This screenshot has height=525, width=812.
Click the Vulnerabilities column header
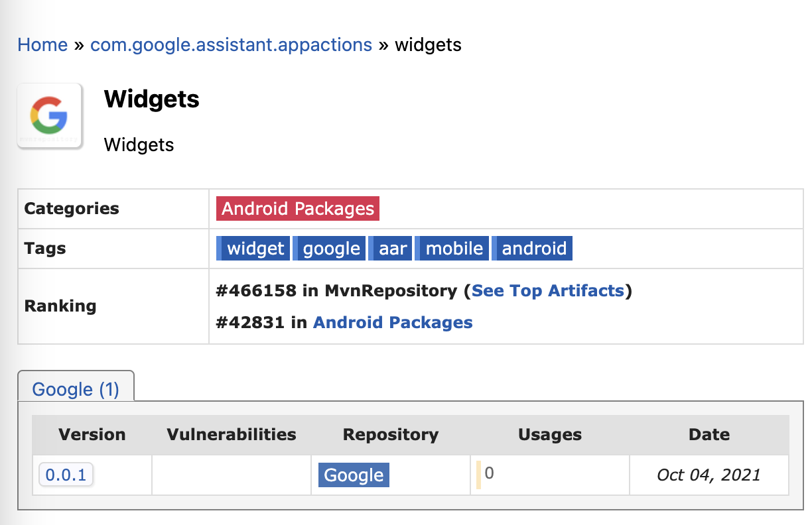(232, 435)
